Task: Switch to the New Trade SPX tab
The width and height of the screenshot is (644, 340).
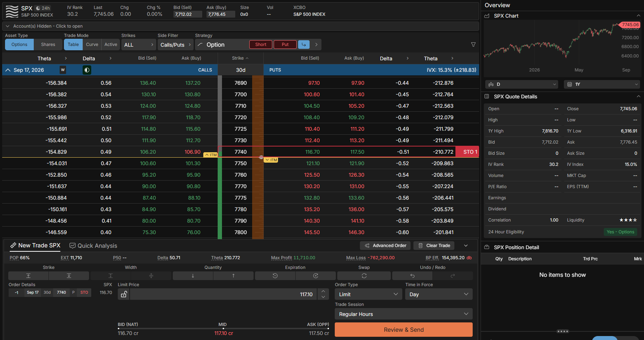Action: (x=35, y=246)
